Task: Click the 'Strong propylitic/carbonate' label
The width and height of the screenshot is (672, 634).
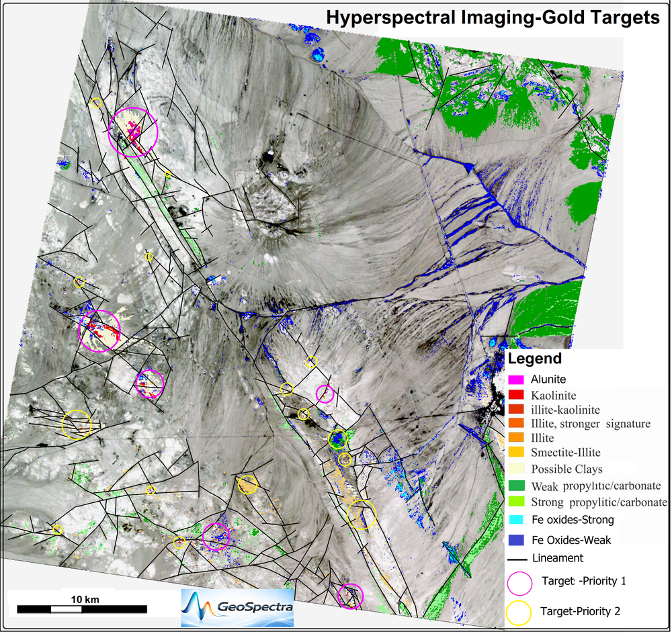Action: click(x=599, y=502)
